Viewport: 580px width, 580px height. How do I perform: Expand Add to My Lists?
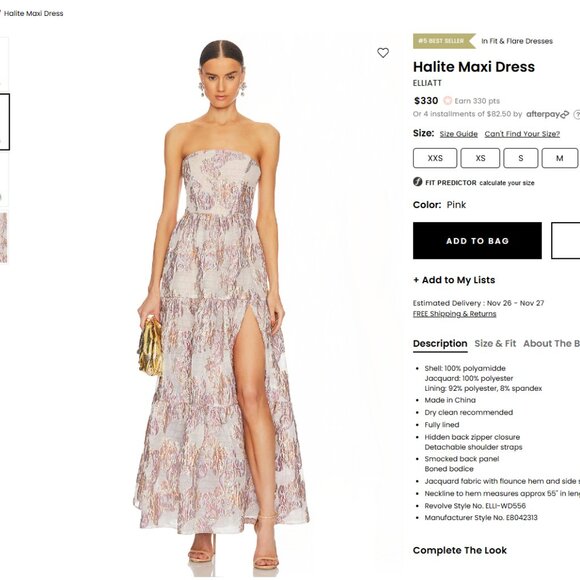coord(454,280)
